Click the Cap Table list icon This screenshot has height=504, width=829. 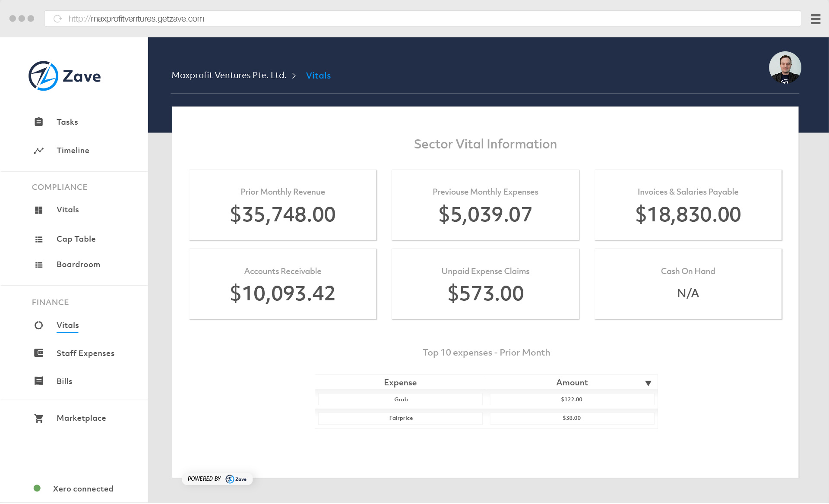coord(38,239)
